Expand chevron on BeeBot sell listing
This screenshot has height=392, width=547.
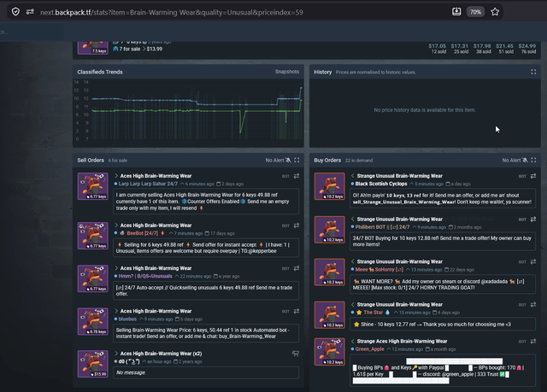click(x=116, y=225)
